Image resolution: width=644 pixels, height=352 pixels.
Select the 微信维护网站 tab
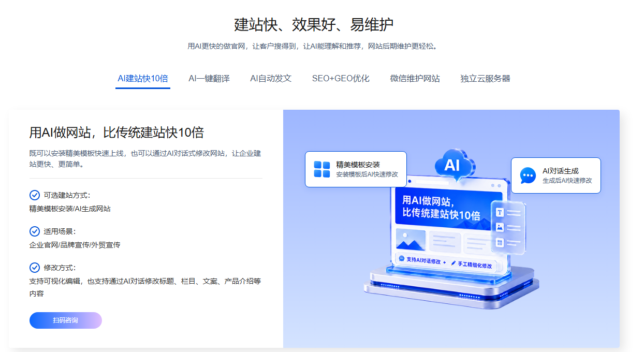tap(415, 79)
